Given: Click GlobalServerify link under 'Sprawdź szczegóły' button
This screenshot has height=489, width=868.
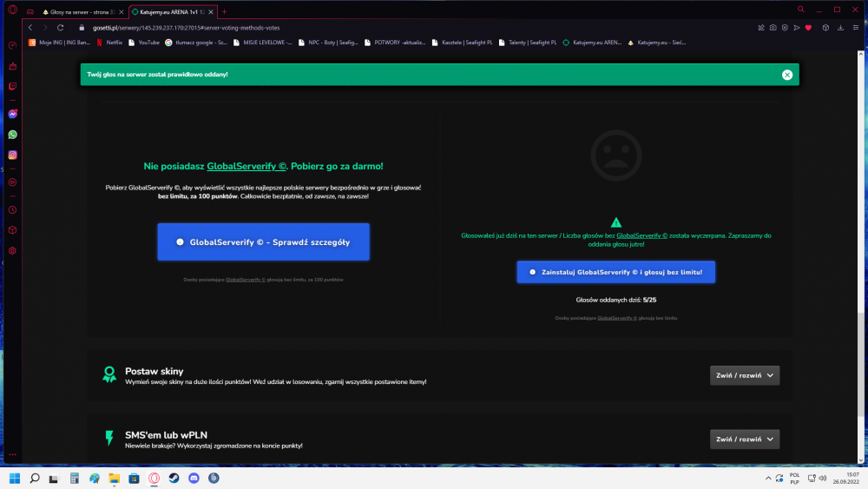Looking at the screenshot, I should click(246, 281).
